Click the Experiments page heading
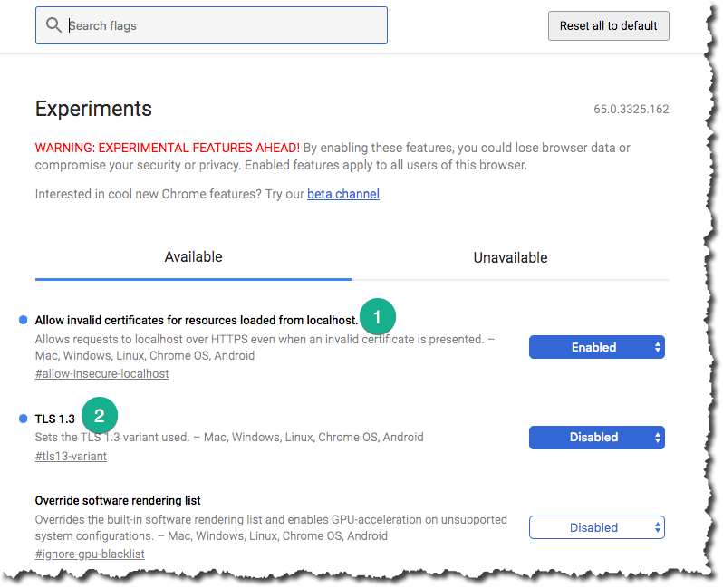This screenshot has height=588, width=723. click(x=93, y=110)
